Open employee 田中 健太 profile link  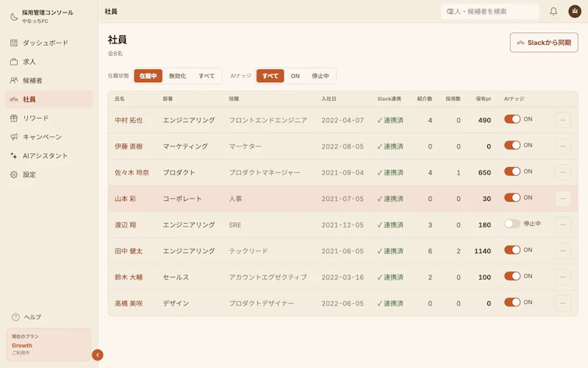click(129, 251)
